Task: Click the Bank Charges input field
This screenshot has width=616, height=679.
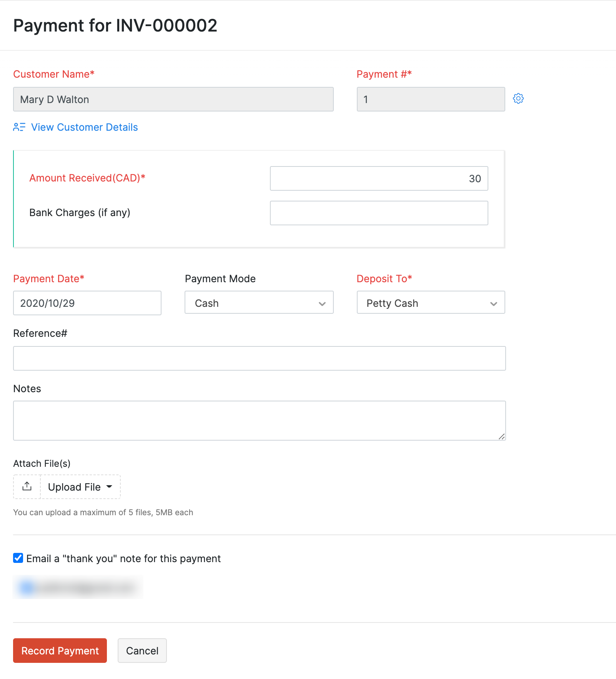Action: [379, 213]
